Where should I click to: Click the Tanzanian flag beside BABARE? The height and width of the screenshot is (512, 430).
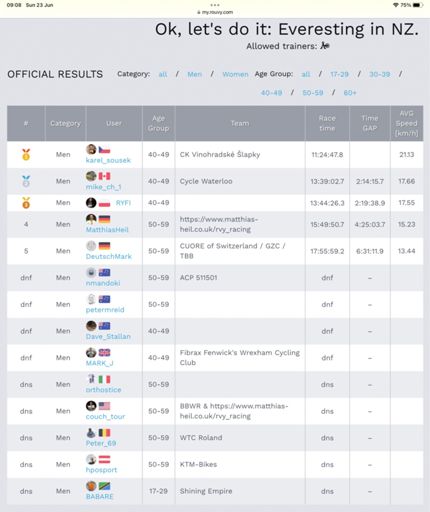pos(104,486)
